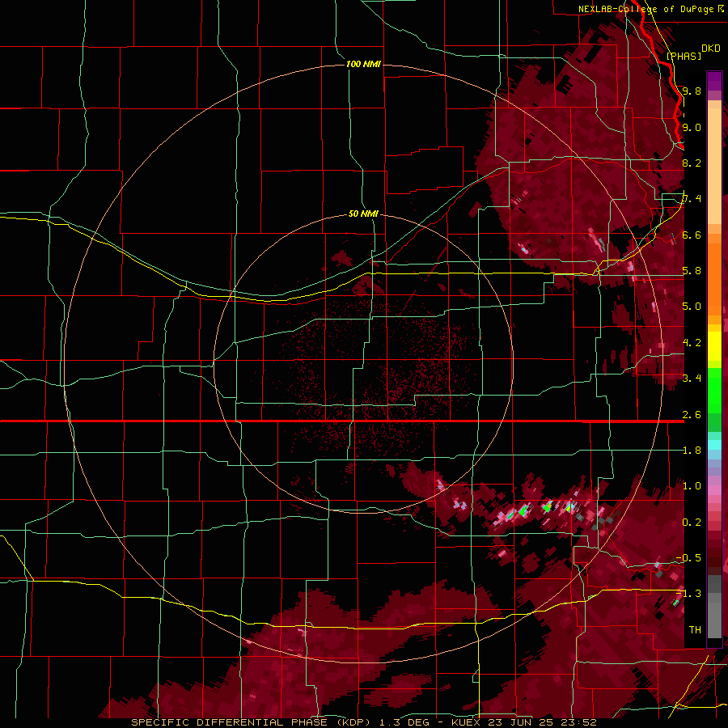Image resolution: width=728 pixels, height=728 pixels.
Task: Click the 1.0 value on the scale
Action: click(692, 486)
